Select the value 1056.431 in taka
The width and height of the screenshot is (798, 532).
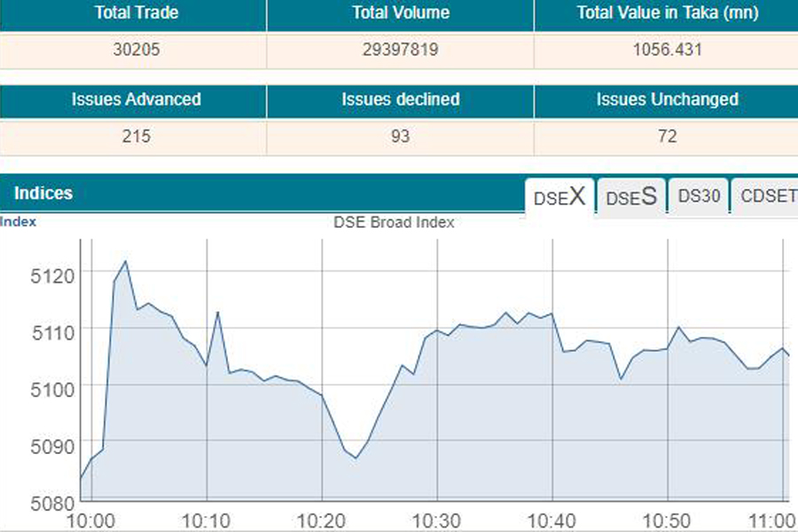pyautogui.click(x=666, y=50)
